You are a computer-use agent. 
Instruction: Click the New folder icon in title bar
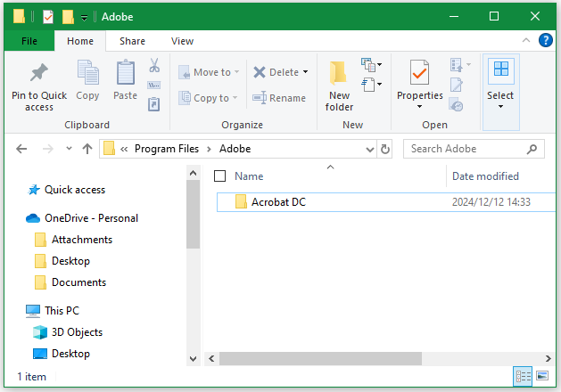68,17
